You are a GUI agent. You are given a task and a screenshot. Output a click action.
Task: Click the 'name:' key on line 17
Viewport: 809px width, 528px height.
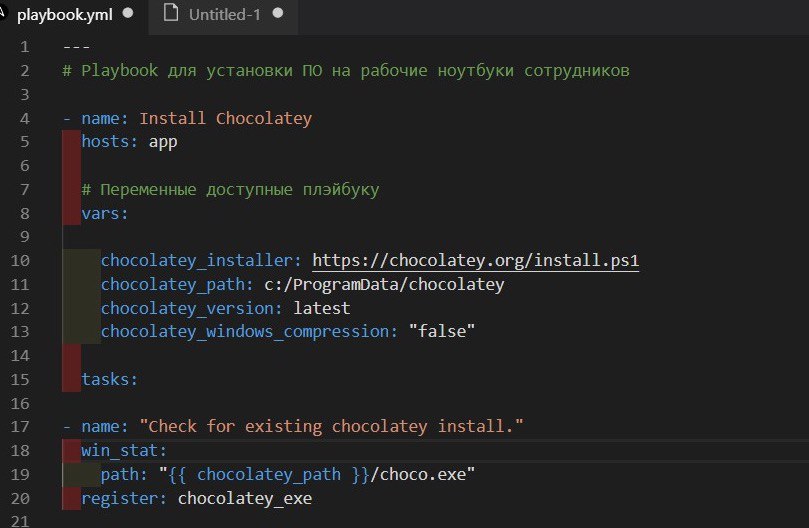105,426
